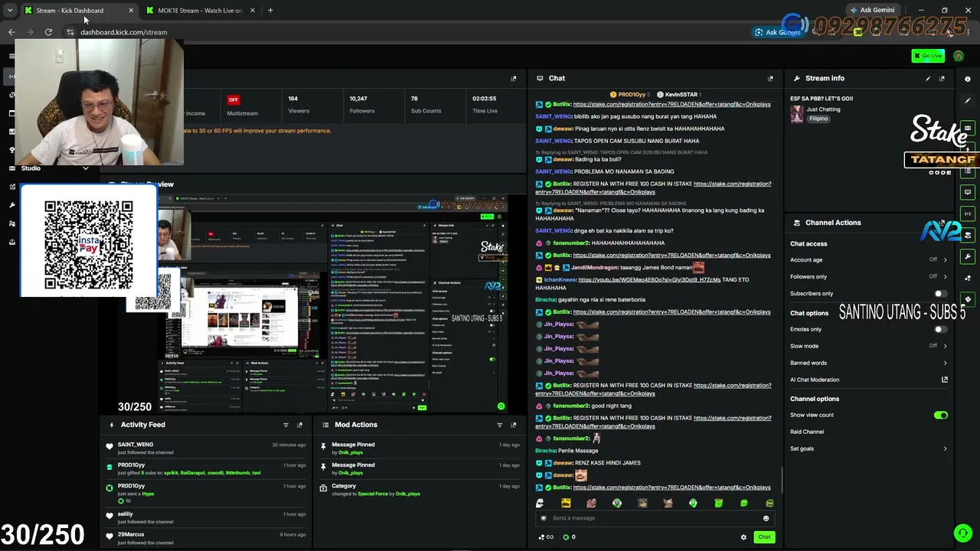Open Raid Channel option
The width and height of the screenshot is (980, 551).
click(807, 432)
